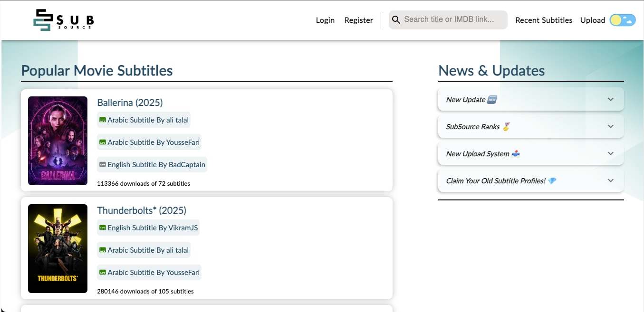
Task: Expand Claim Your Old Subtitle Profiles item
Action: coord(531,180)
